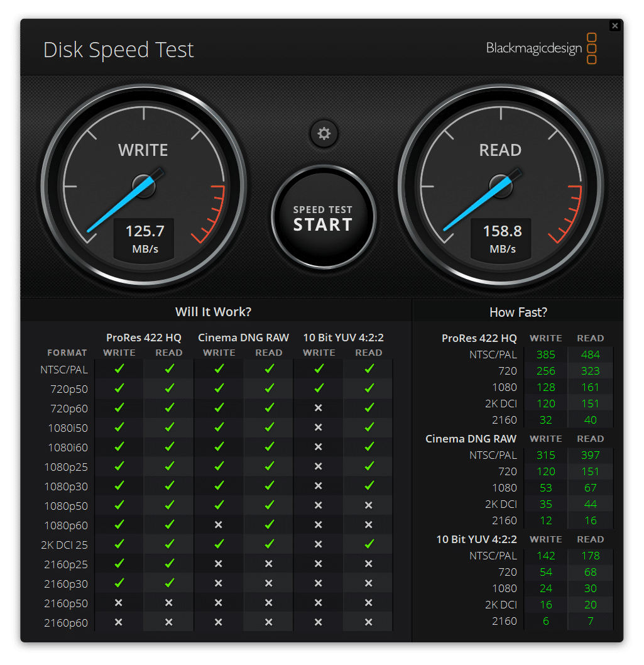Click the 2160p25 Cinema DNG read cross
This screenshot has height=665, width=644.
268,564
